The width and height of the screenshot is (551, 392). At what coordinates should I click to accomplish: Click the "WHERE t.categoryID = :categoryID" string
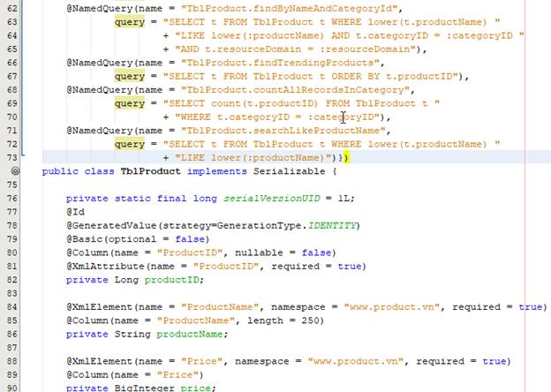(x=277, y=117)
